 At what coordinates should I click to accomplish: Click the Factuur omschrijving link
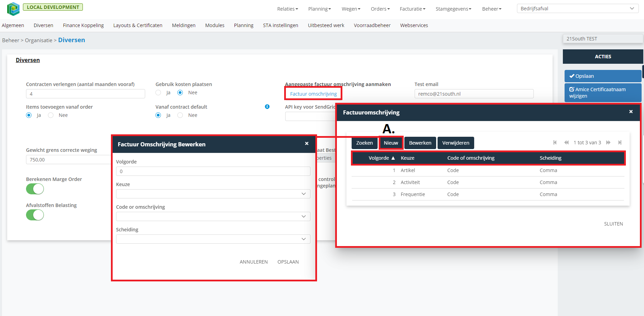coord(313,94)
